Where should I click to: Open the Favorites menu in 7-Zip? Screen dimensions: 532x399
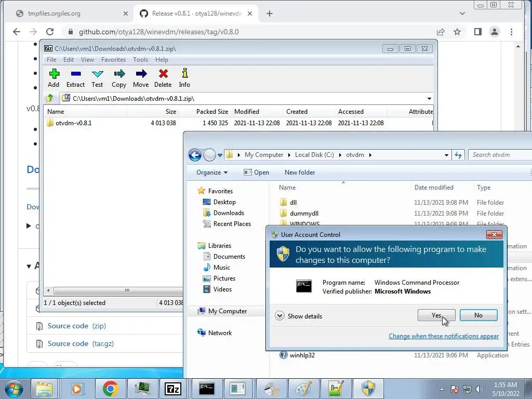pyautogui.click(x=113, y=60)
